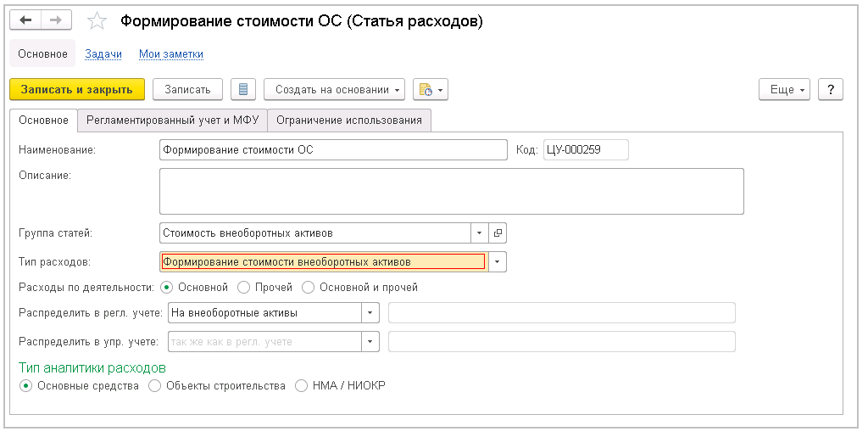The image size is (868, 437).
Task: Select the НМА / НИОКР radio button
Action: 301,386
